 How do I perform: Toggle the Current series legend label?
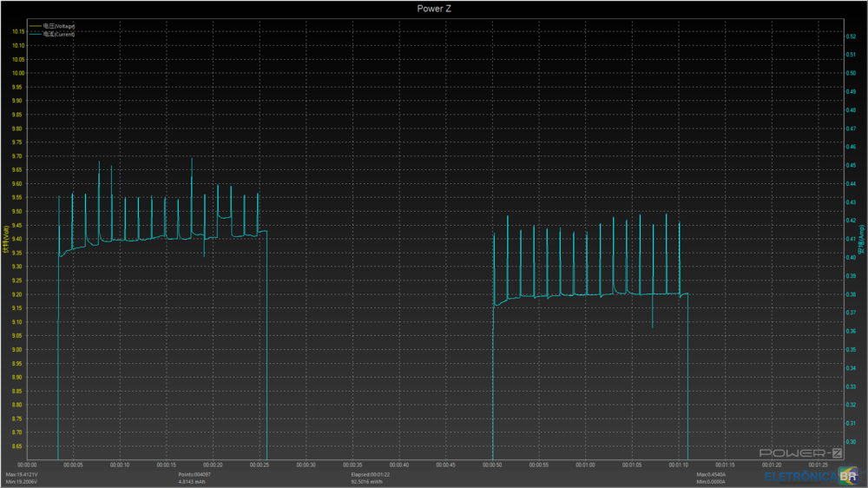tap(59, 34)
